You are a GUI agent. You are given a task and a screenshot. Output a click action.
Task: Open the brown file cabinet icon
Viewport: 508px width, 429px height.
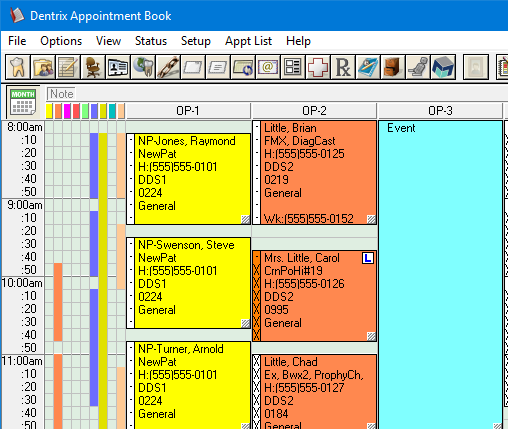pyautogui.click(x=393, y=67)
